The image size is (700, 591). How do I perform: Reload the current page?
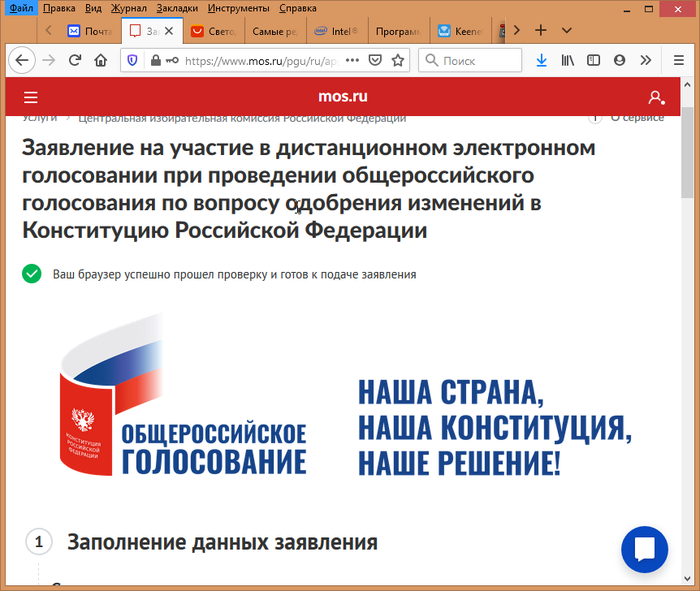74,61
